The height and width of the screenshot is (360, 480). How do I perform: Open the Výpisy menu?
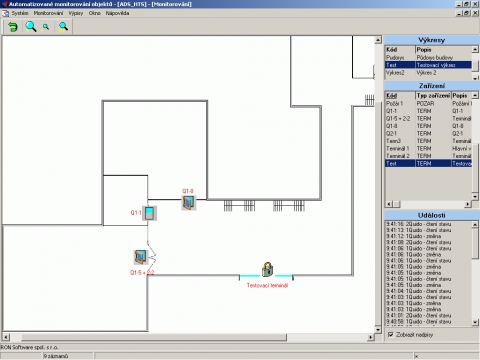tap(76, 13)
